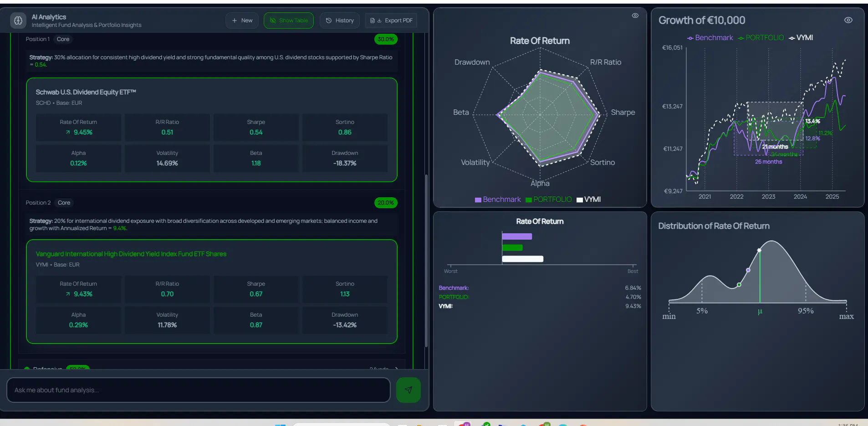This screenshot has height=426, width=868.
Task: Click the Alpha value 0.29%
Action: [78, 325]
